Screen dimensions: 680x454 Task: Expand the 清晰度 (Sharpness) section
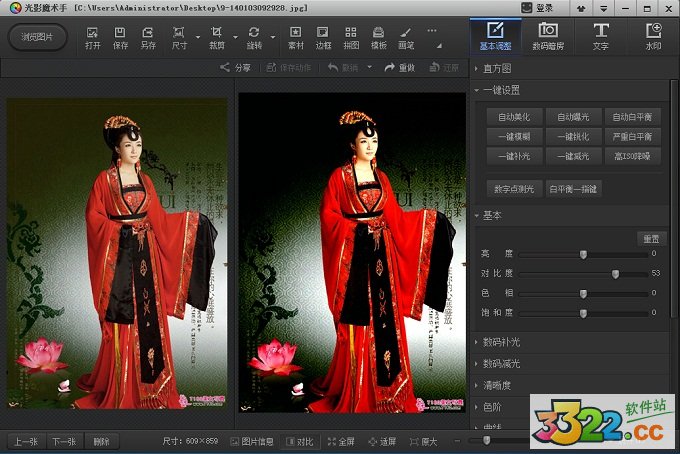coord(497,385)
